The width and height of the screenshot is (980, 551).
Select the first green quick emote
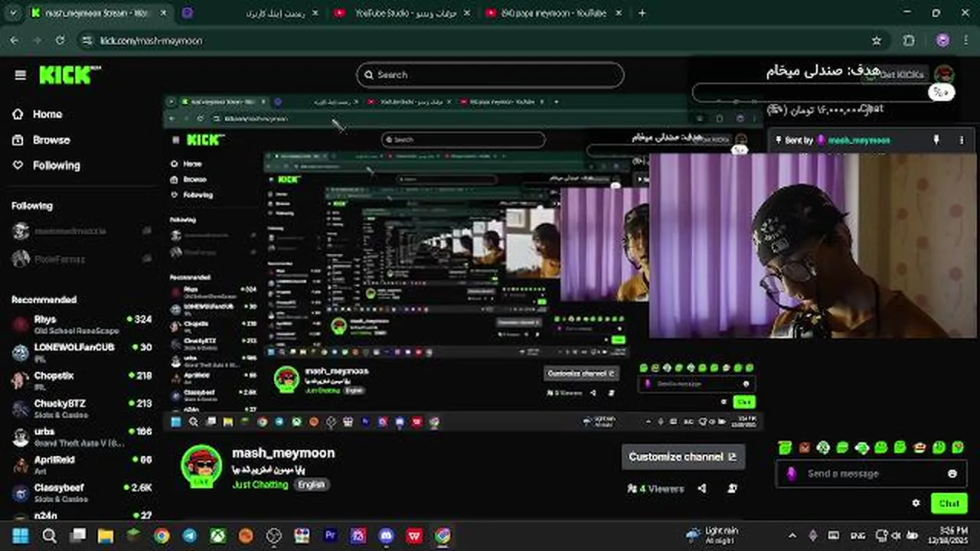784,448
